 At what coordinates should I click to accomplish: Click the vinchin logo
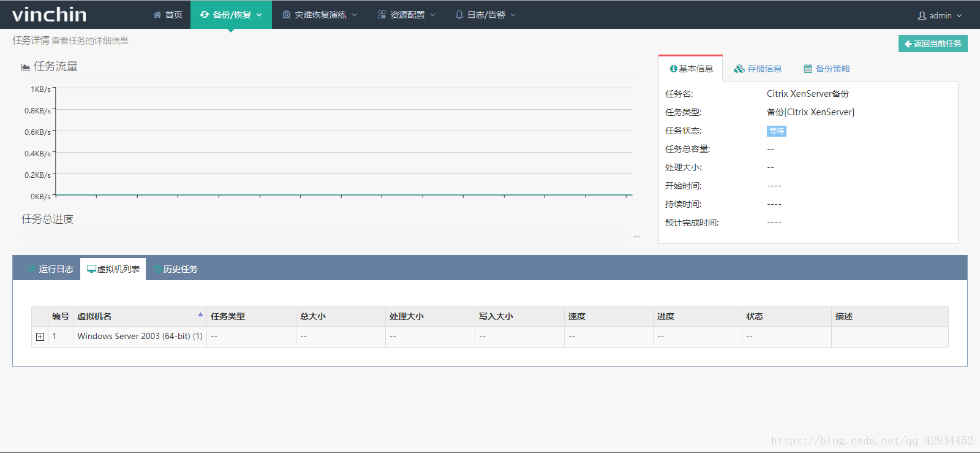click(49, 14)
